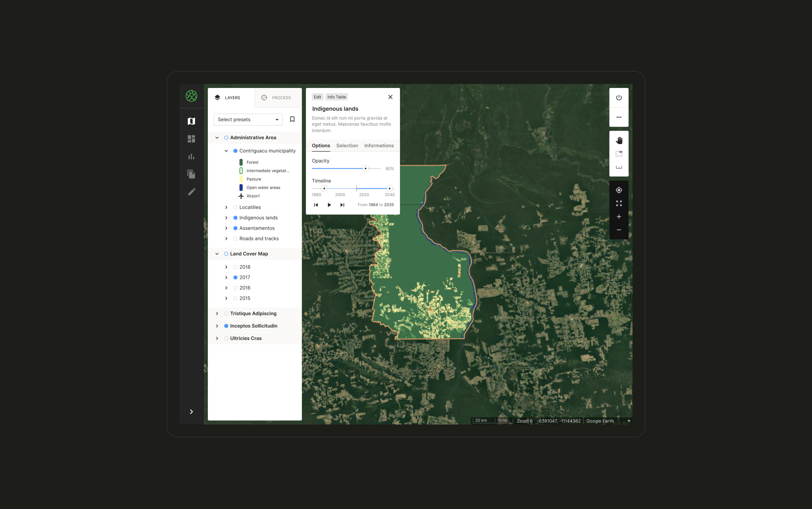The height and width of the screenshot is (509, 812).
Task: Click the Informations tab button
Action: (x=378, y=145)
